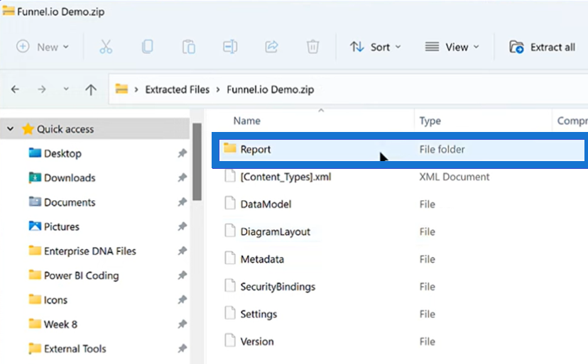Click the Copy icon in toolbar
The width and height of the screenshot is (588, 364).
148,47
